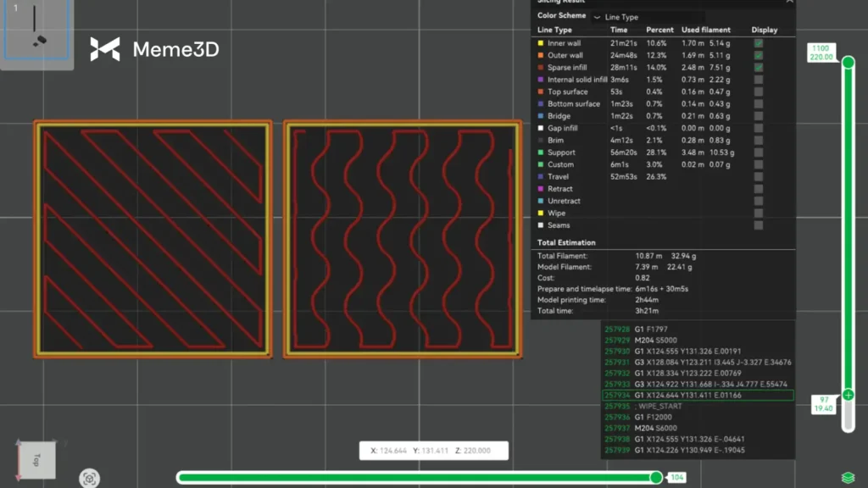Disable Sparse infill display
The width and height of the screenshot is (868, 488).
click(x=759, y=68)
